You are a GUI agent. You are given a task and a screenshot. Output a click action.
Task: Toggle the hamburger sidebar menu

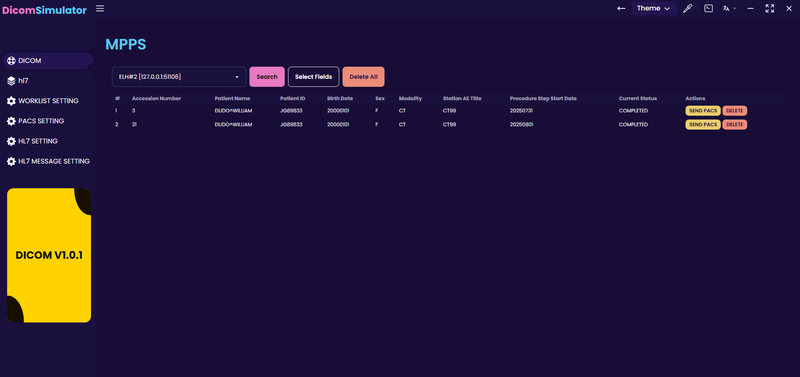click(100, 8)
